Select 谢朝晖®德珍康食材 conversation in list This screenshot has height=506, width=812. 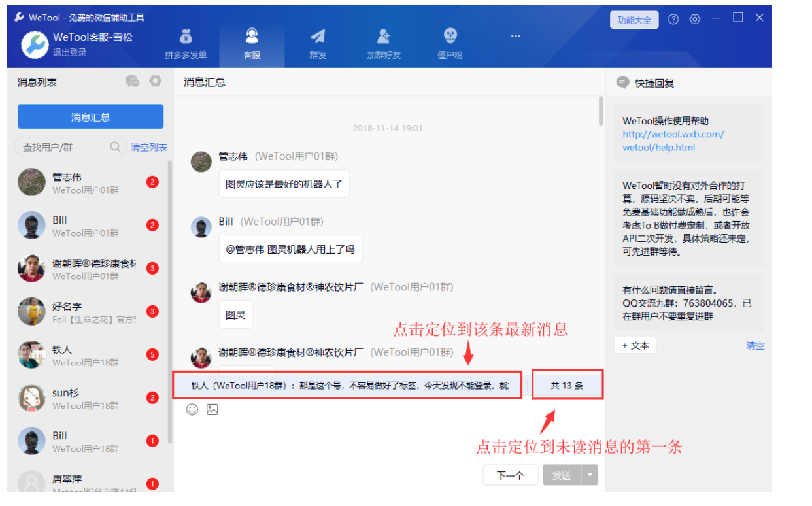[90, 269]
